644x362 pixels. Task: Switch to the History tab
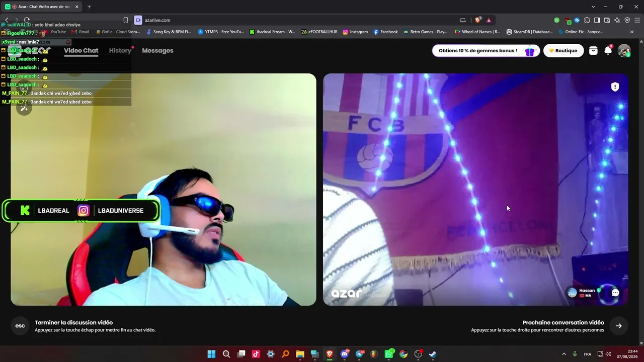tap(120, 50)
